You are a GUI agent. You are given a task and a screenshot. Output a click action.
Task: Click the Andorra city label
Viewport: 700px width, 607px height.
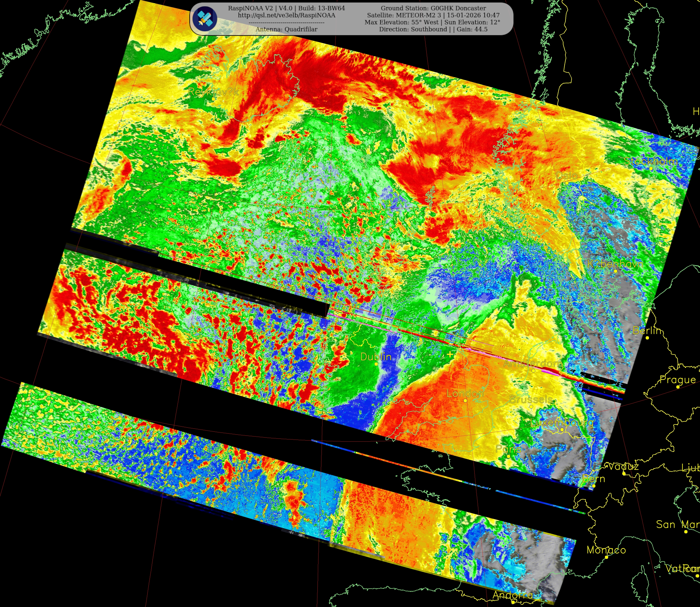click(512, 595)
